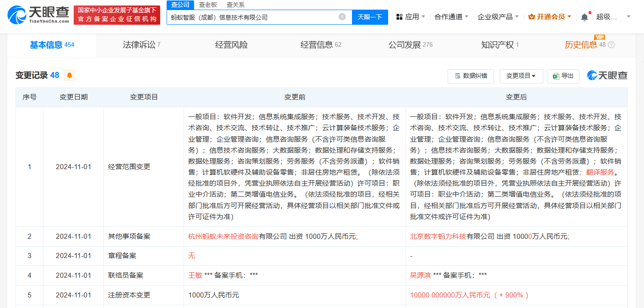The height and width of the screenshot is (308, 644).
Task: Click the 其他事项备案 cell
Action: [144, 236]
